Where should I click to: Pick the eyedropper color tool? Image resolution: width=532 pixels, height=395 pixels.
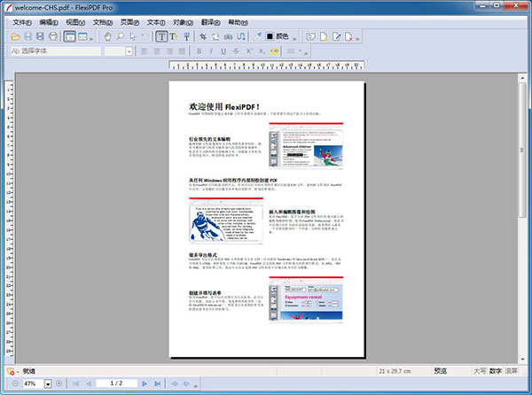click(x=258, y=36)
